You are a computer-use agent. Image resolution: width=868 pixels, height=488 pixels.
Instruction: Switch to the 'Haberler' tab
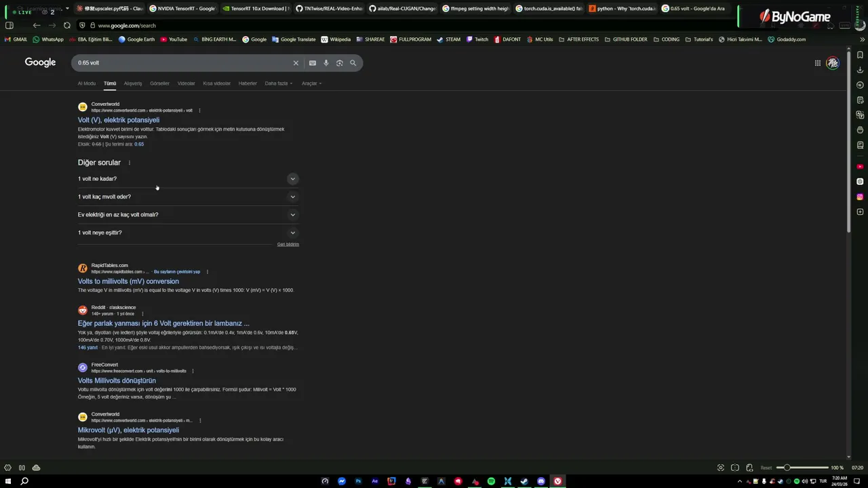[x=248, y=83]
